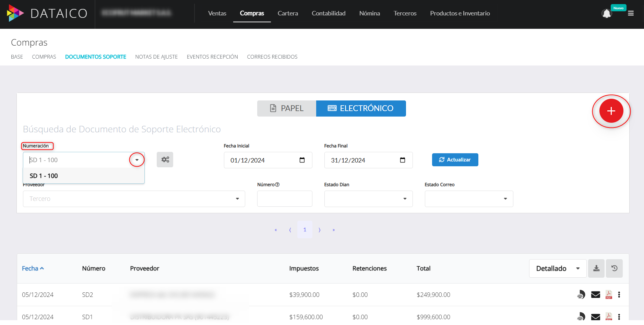The width and height of the screenshot is (644, 325).
Task: Send the SD2 document by email envelope icon
Action: tap(595, 294)
